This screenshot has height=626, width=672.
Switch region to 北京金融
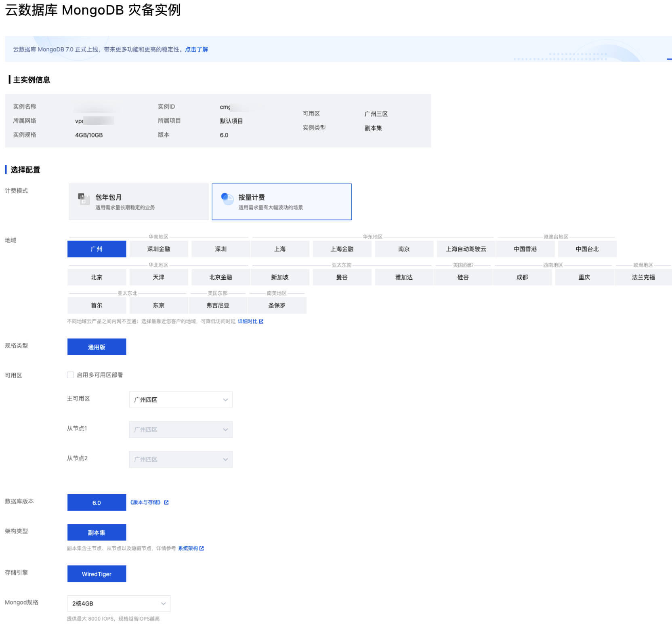point(221,277)
